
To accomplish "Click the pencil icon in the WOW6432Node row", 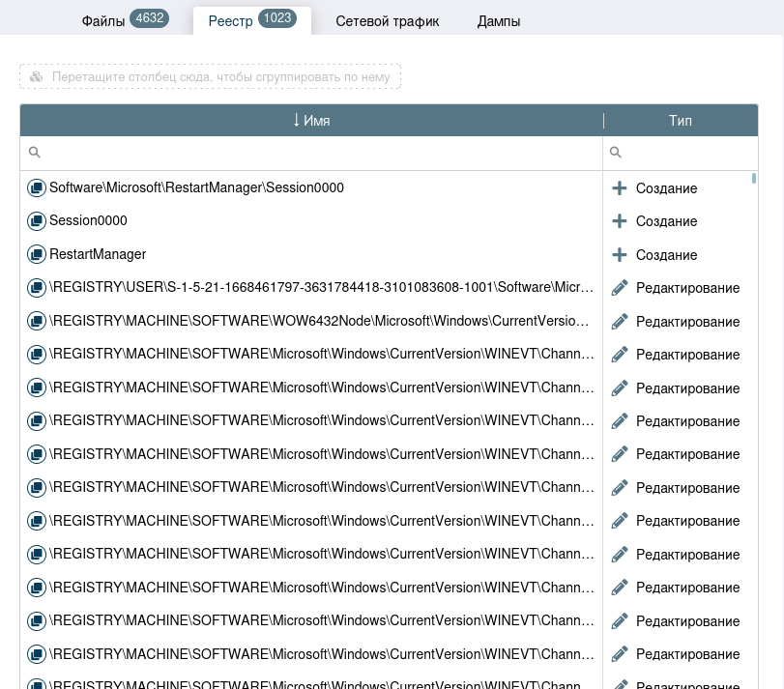I will [620, 322].
